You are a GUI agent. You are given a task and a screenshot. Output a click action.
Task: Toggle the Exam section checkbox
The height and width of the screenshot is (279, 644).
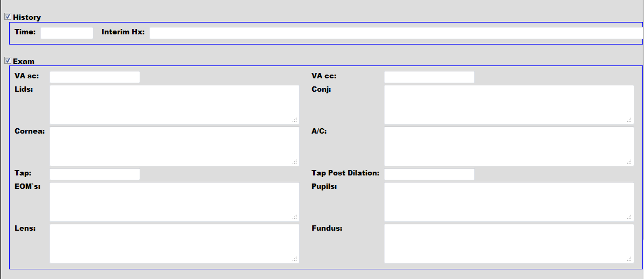(8, 61)
